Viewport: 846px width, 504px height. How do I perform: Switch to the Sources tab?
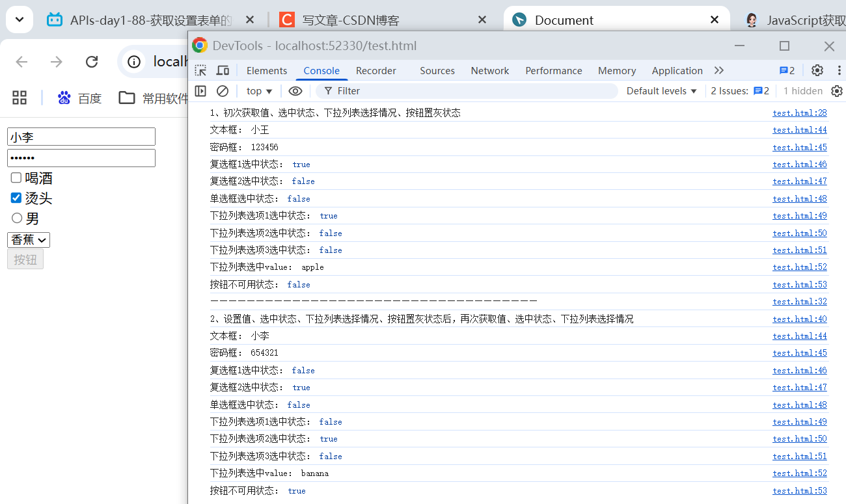tap(437, 71)
